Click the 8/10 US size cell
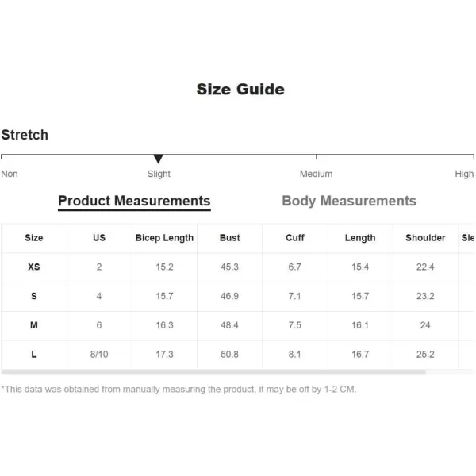The image size is (476, 476). (99, 355)
